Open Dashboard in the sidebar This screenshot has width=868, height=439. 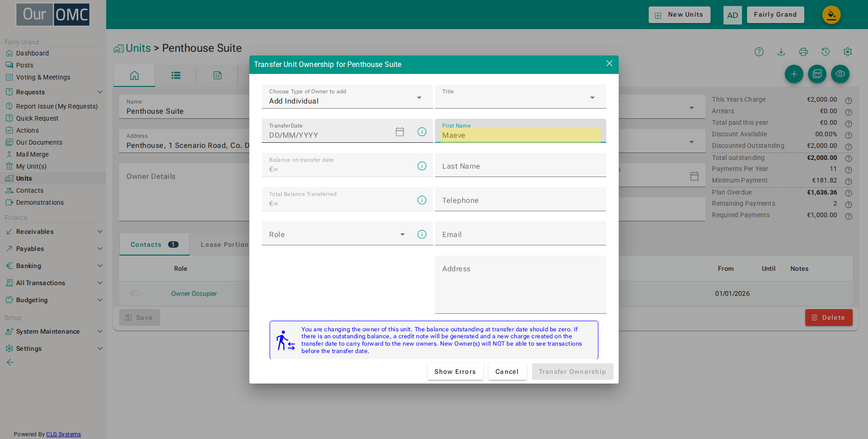(32, 53)
